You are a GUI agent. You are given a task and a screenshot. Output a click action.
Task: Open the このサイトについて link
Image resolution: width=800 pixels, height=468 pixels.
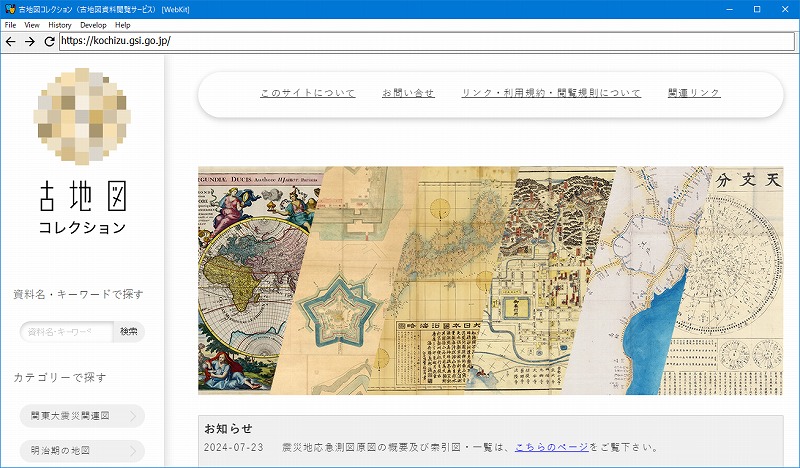pos(308,93)
